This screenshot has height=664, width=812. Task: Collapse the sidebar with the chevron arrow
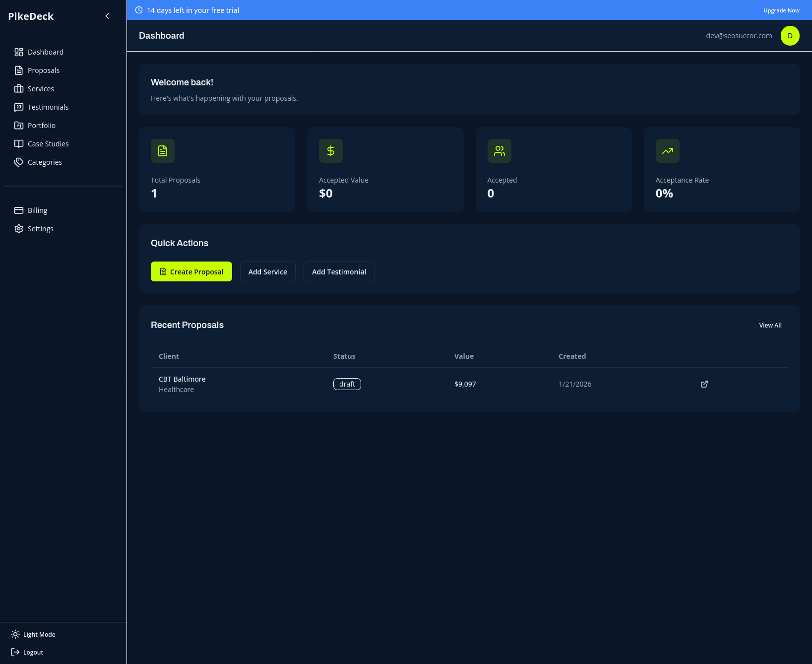107,16
